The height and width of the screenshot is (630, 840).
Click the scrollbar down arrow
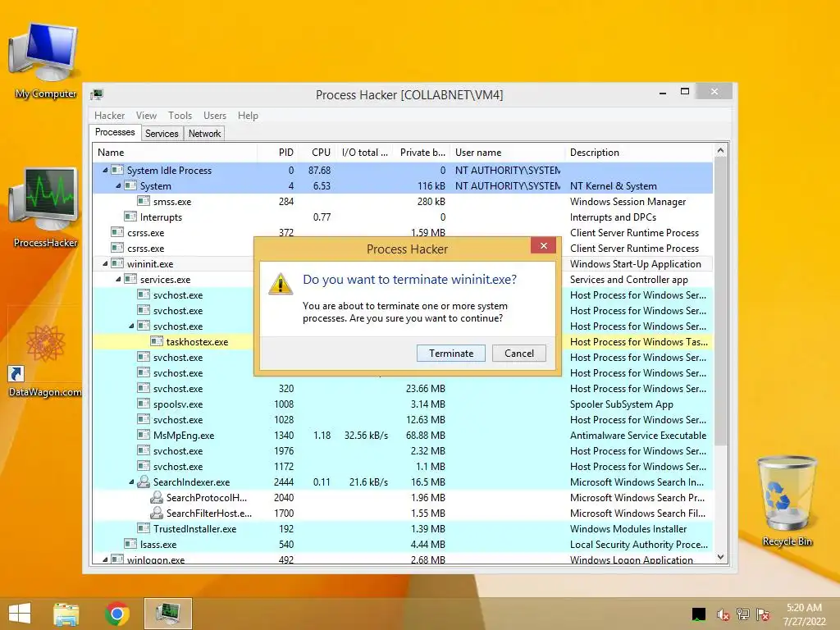click(720, 557)
